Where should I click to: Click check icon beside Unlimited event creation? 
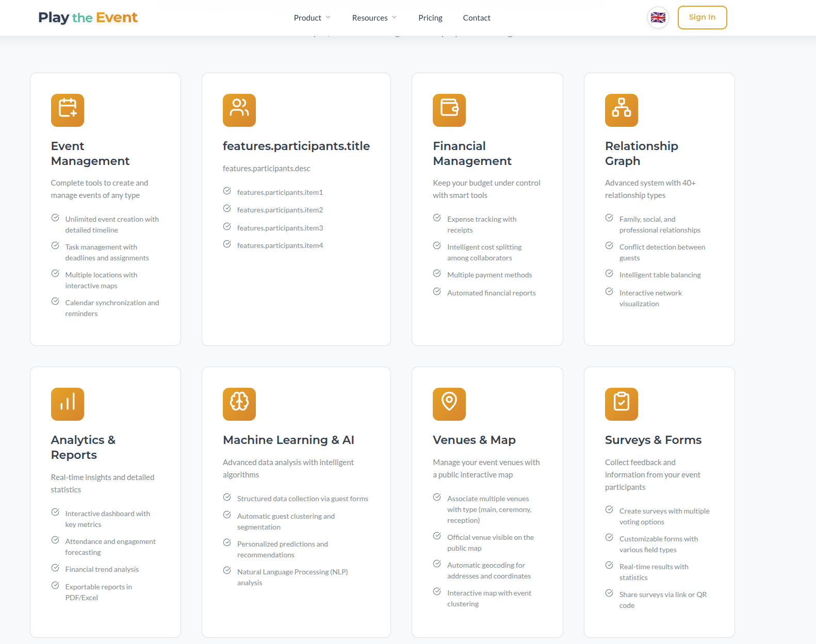(x=55, y=218)
